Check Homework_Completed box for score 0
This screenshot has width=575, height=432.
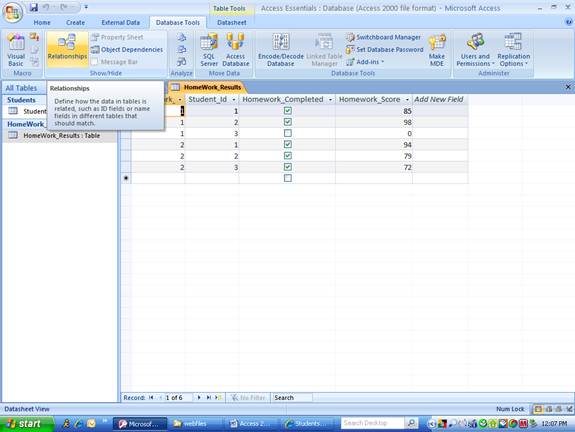click(x=288, y=133)
